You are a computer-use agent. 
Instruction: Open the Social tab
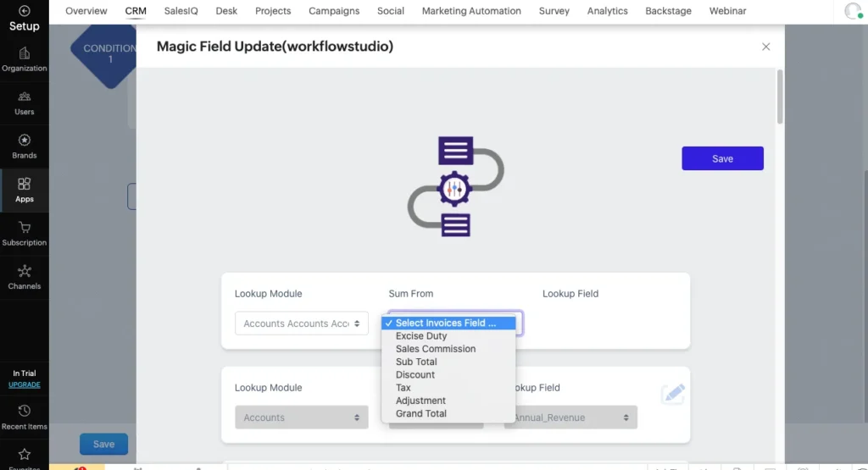390,11
